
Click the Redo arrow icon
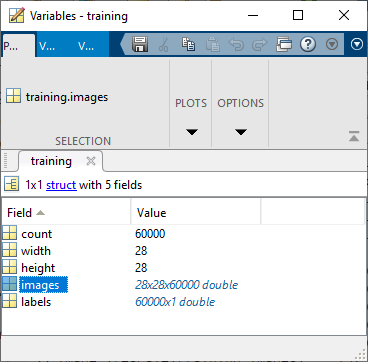pos(260,44)
